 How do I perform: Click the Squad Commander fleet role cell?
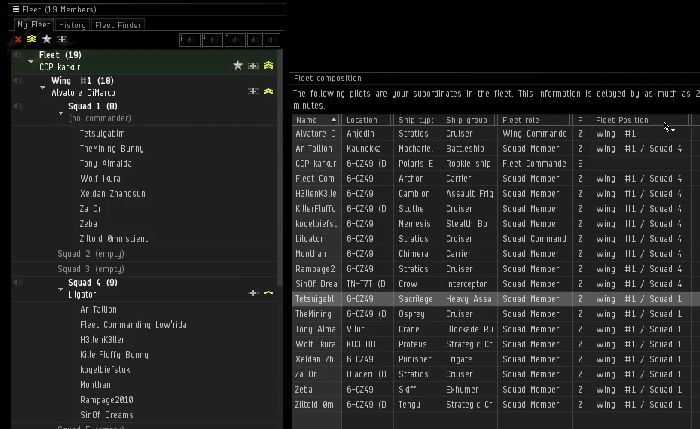[534, 239]
